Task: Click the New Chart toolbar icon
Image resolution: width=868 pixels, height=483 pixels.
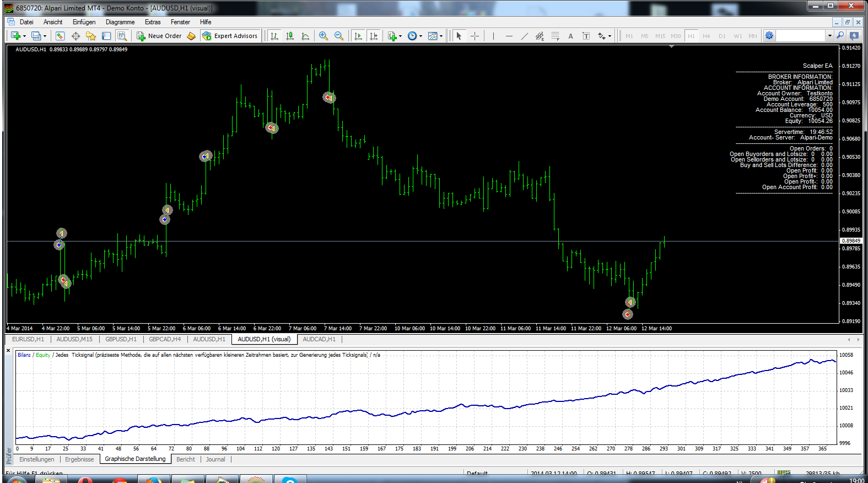Action: (15, 36)
